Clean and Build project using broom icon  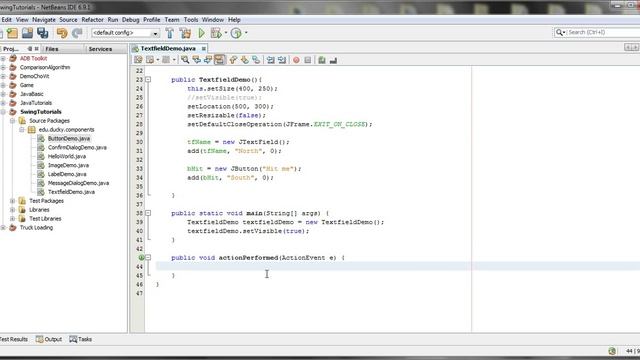pyautogui.click(x=185, y=33)
